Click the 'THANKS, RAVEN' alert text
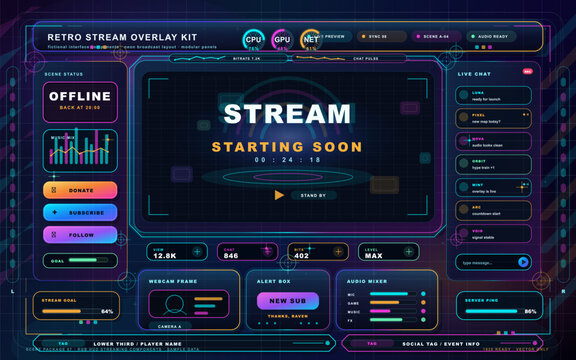The image size is (576, 360). 288,316
